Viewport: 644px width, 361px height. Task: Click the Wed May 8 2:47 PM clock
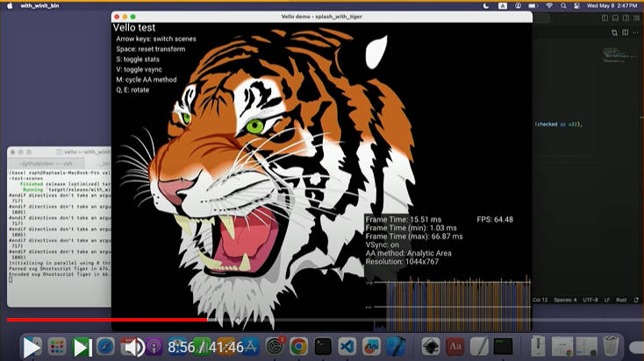coord(612,6)
